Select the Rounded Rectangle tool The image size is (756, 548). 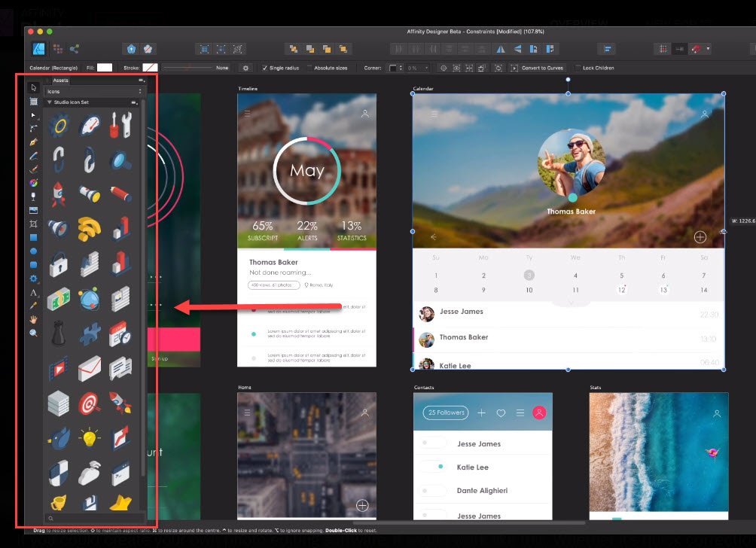coord(33,265)
